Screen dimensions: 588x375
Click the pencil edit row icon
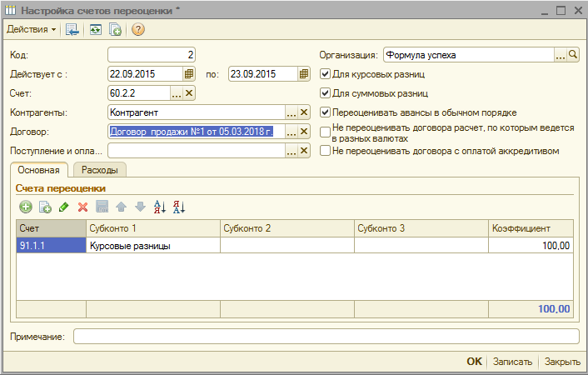tap(64, 207)
